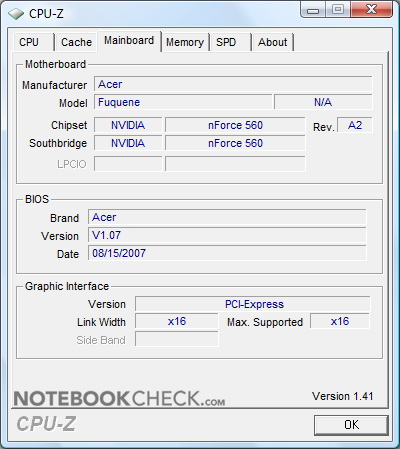The width and height of the screenshot is (400, 449).
Task: Click the maximize window button
Action: (338, 9)
